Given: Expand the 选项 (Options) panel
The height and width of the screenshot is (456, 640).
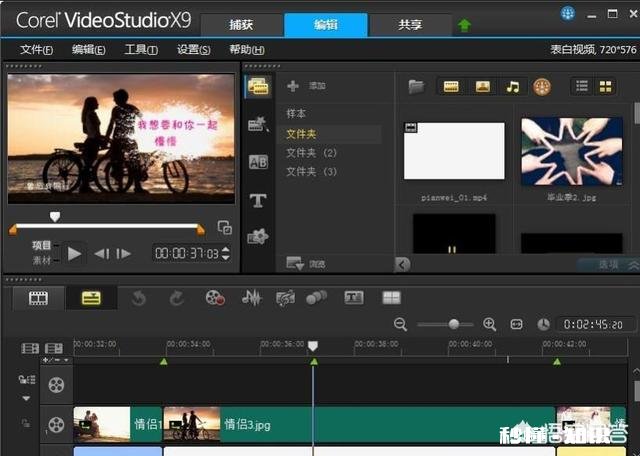Looking at the screenshot, I should [x=609, y=265].
